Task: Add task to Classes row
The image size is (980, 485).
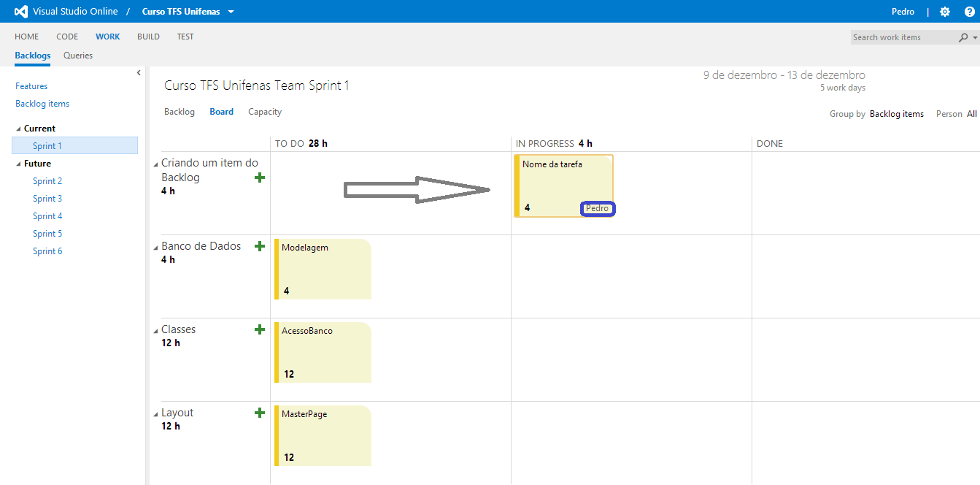Action: pyautogui.click(x=260, y=329)
